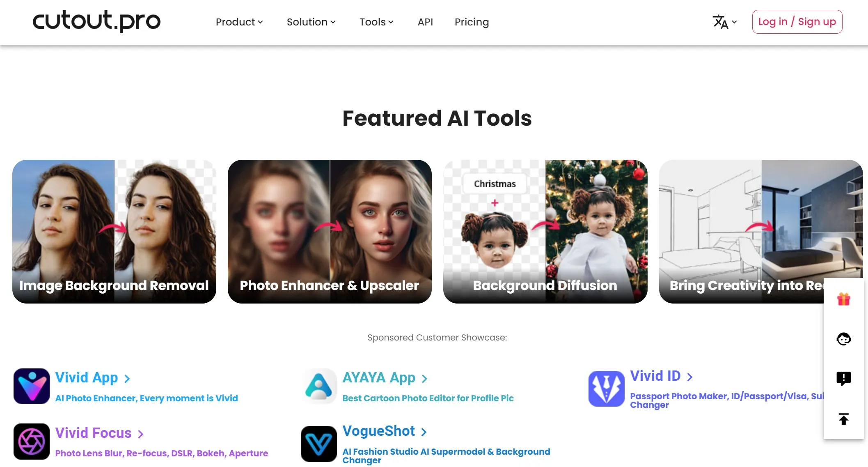Click the Pricing menu item
The height and width of the screenshot is (467, 868).
[x=472, y=22]
